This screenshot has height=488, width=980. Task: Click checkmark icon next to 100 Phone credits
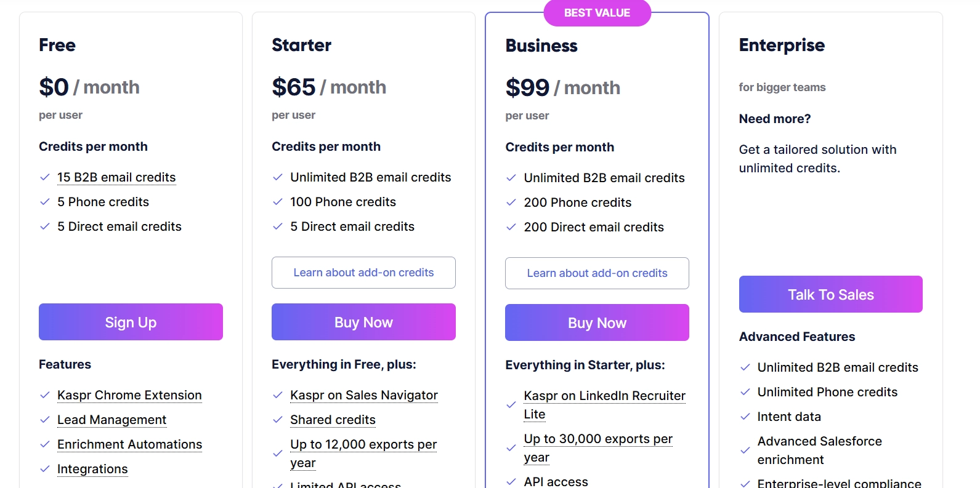[x=277, y=202]
